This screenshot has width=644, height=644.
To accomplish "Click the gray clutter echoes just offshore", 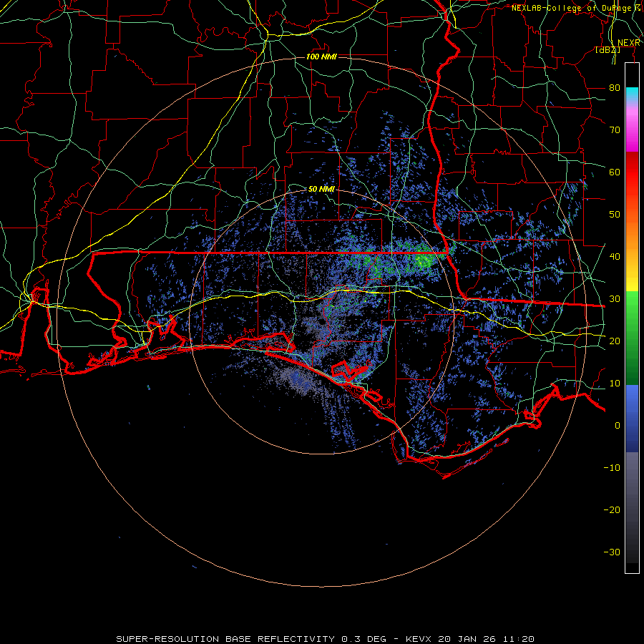I will pos(296,380).
